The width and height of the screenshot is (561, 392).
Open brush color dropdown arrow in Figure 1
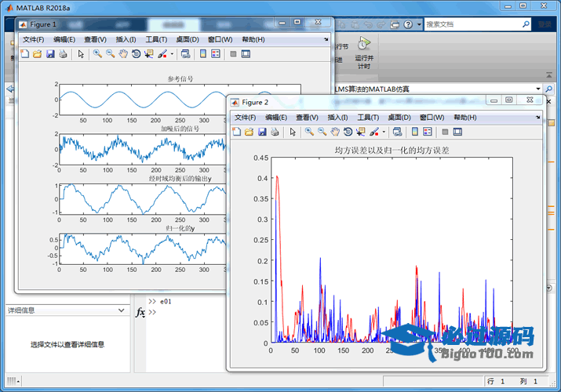[172, 54]
